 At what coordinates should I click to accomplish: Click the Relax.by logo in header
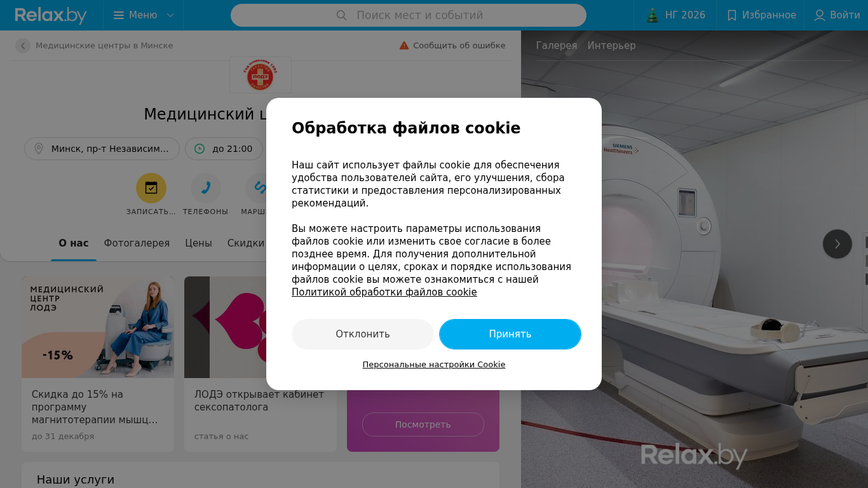(51, 15)
